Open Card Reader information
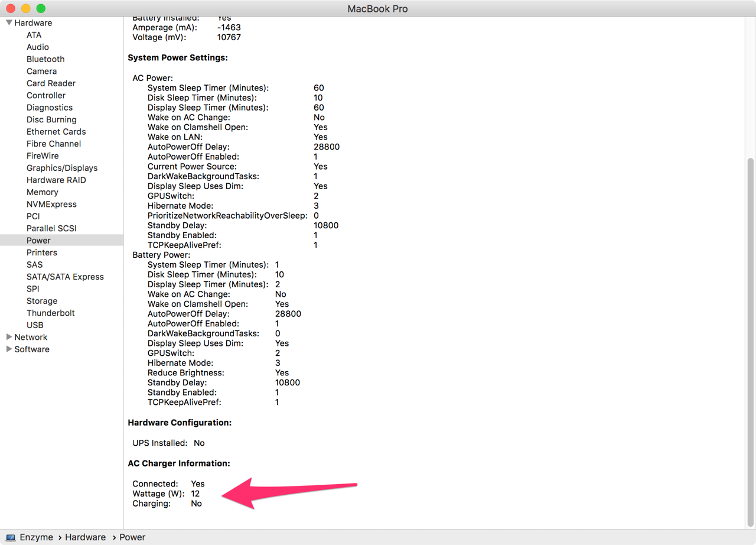 pyautogui.click(x=51, y=83)
